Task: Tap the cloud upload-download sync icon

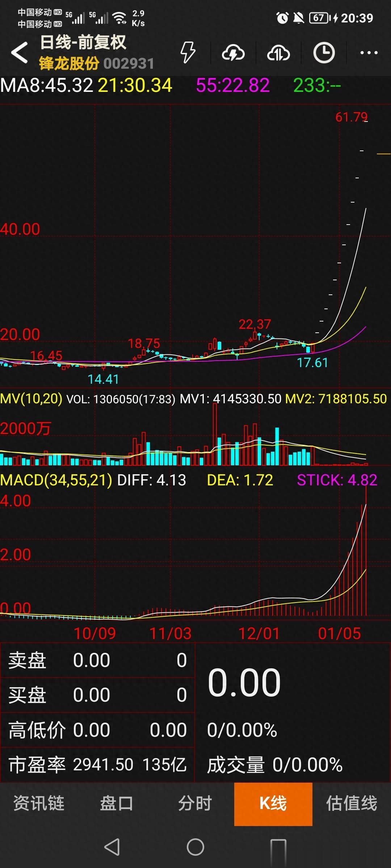Action: 278,53
